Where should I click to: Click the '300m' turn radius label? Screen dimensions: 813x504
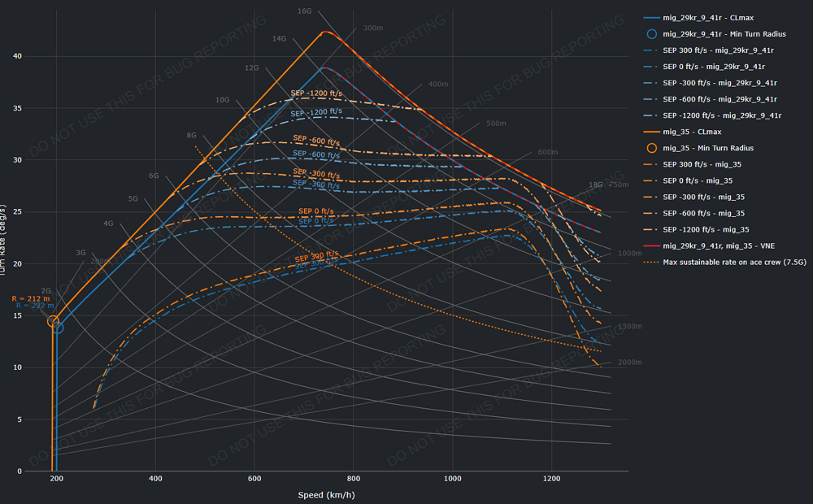point(373,28)
